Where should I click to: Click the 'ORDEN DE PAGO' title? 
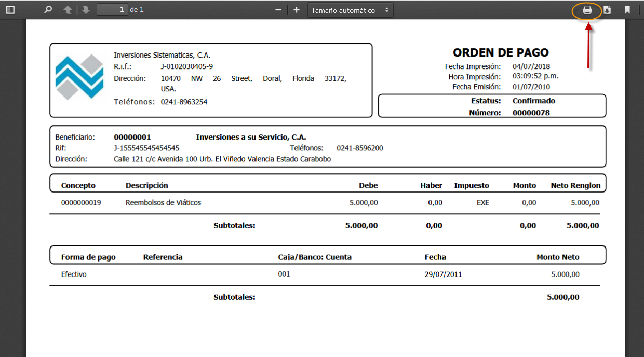click(501, 52)
